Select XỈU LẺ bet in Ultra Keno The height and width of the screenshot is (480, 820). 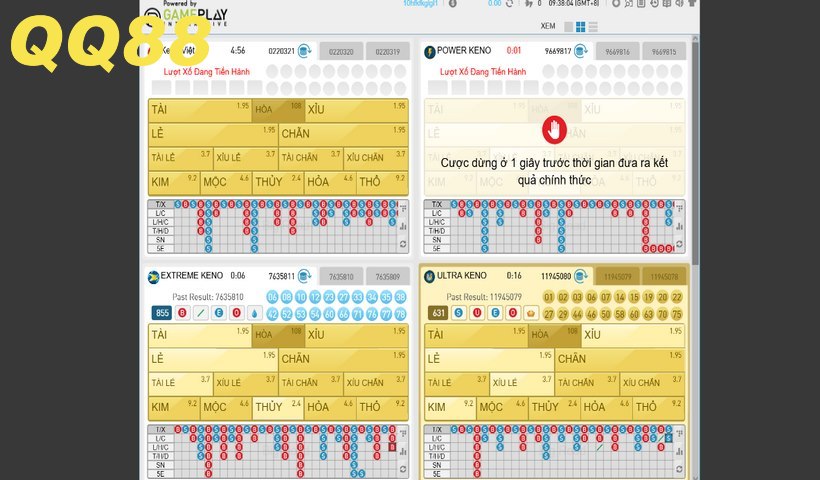pos(521,383)
